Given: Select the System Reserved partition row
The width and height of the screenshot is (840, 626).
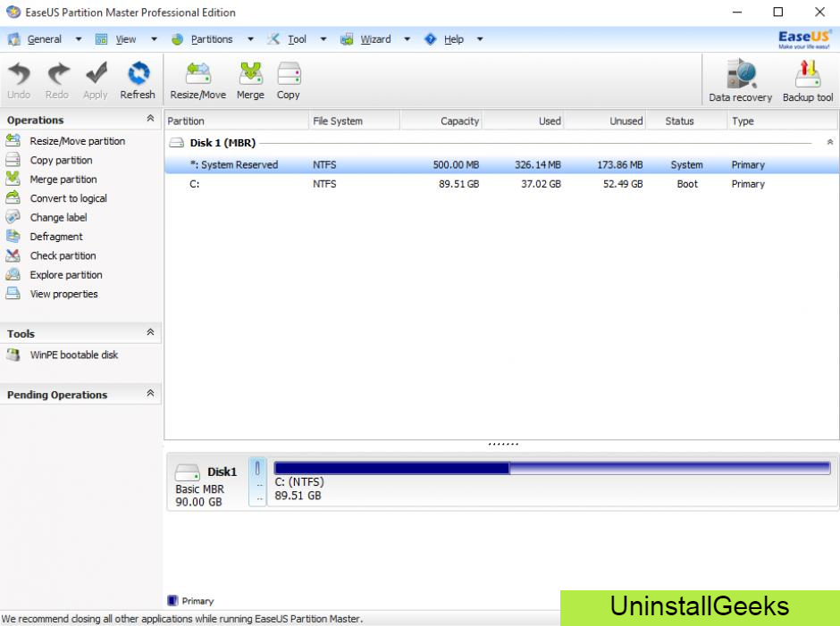Looking at the screenshot, I should point(501,165).
